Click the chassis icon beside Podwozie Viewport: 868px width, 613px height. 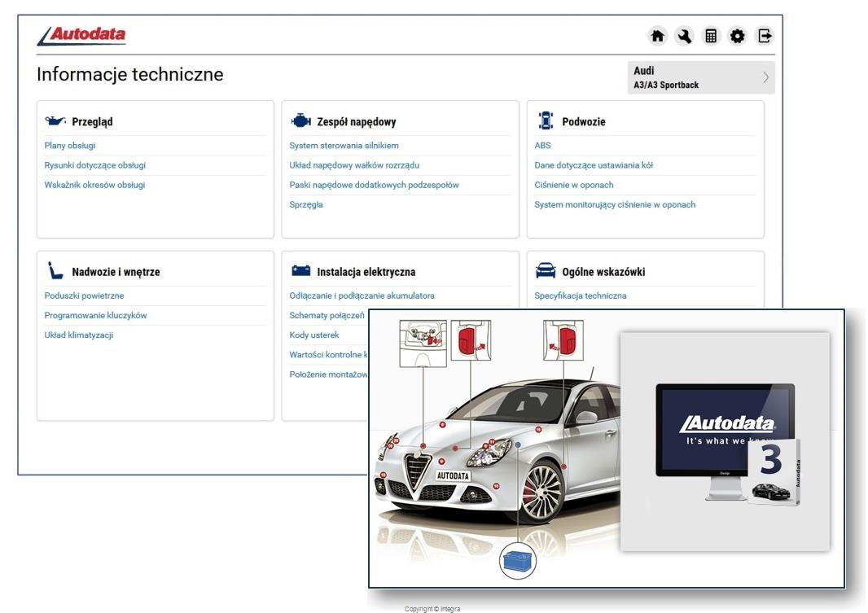click(546, 120)
